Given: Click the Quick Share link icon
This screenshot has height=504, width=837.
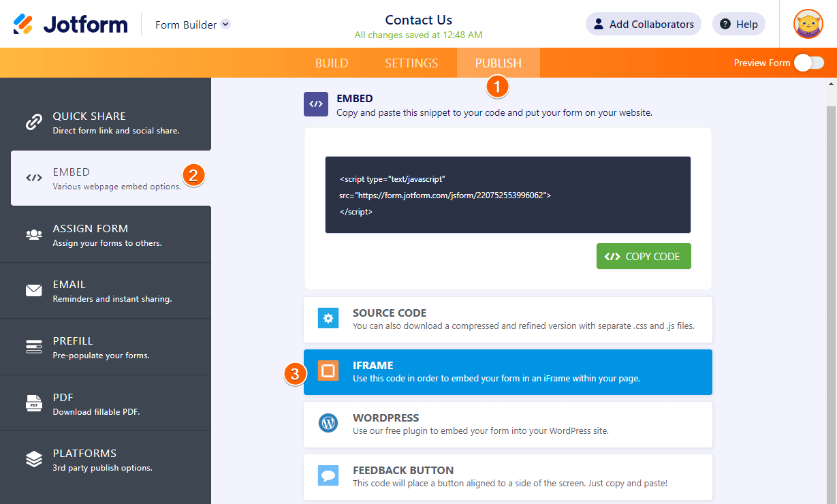Looking at the screenshot, I should [x=34, y=123].
